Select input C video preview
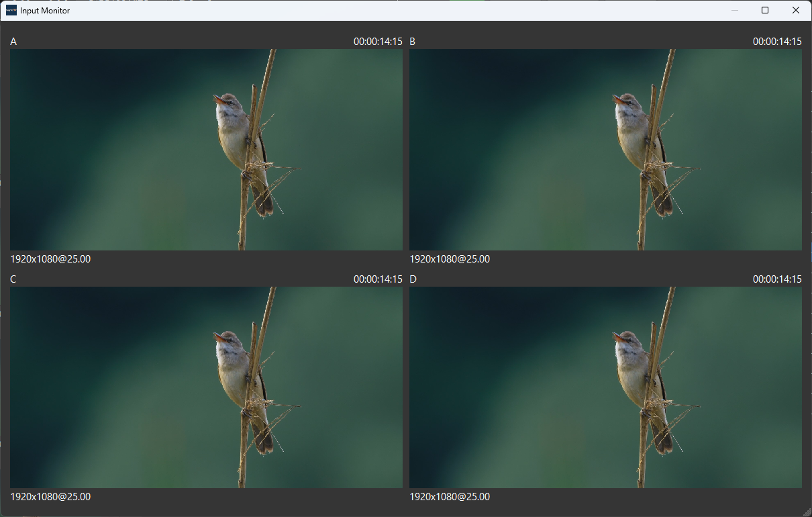The image size is (812, 517). [x=206, y=387]
